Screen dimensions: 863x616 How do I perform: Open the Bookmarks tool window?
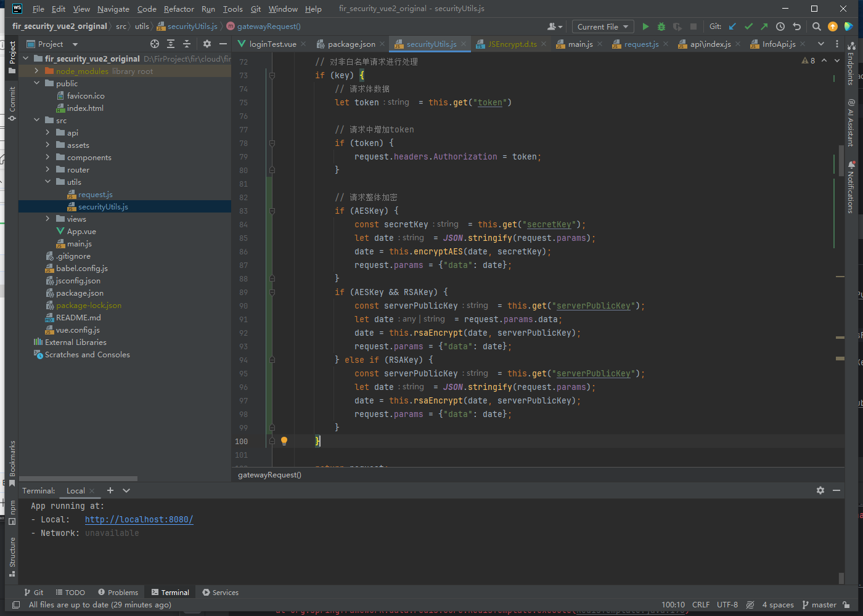(x=12, y=463)
